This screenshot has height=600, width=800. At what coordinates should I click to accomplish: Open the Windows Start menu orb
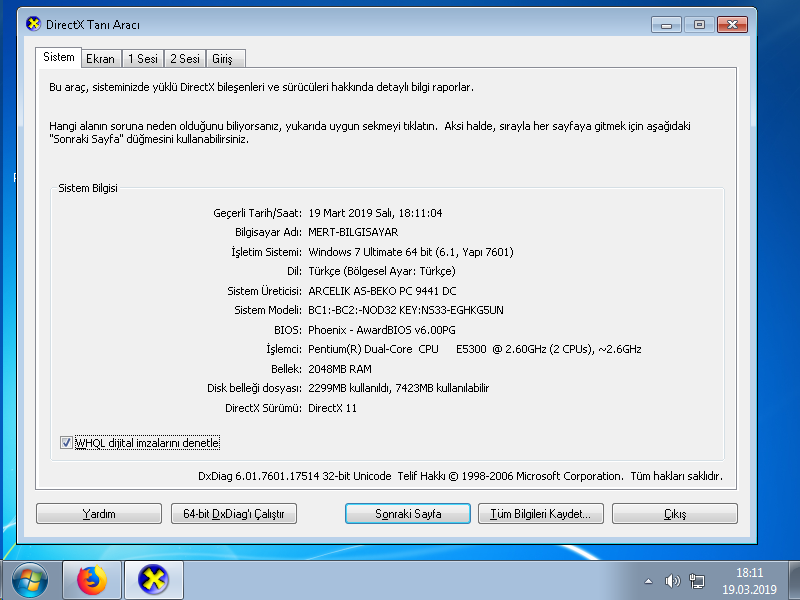point(30,580)
